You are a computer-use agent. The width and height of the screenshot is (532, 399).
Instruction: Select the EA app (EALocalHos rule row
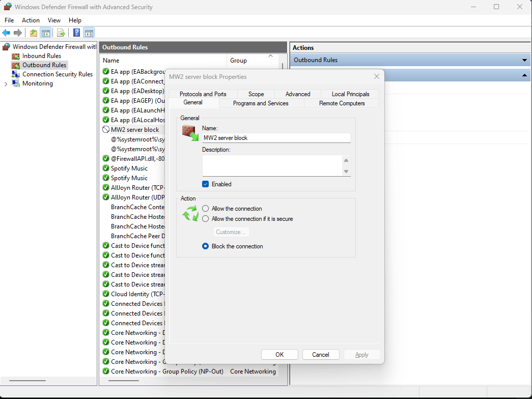pos(133,120)
